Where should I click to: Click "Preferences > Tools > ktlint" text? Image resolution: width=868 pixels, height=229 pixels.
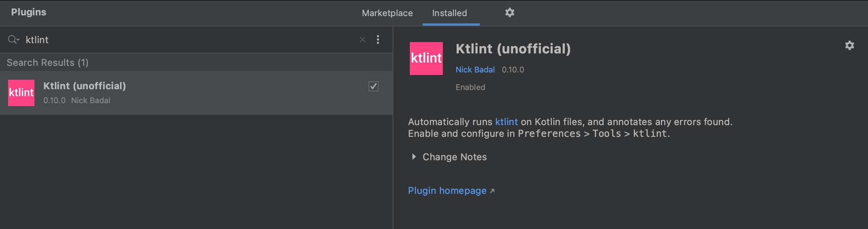click(593, 134)
